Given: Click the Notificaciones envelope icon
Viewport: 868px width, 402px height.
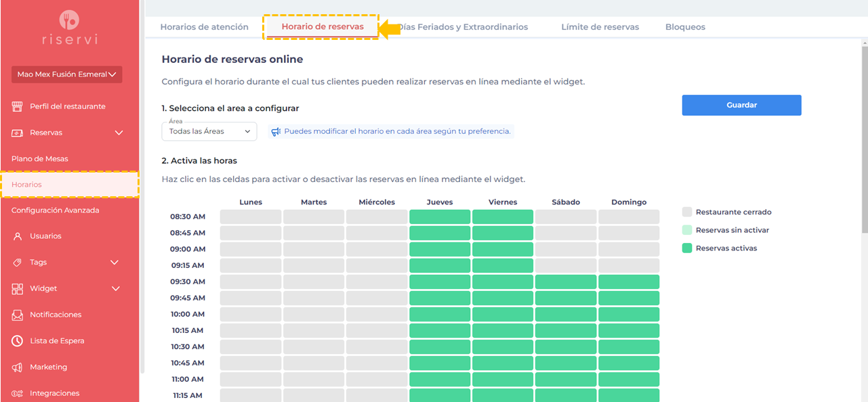Looking at the screenshot, I should coord(18,315).
